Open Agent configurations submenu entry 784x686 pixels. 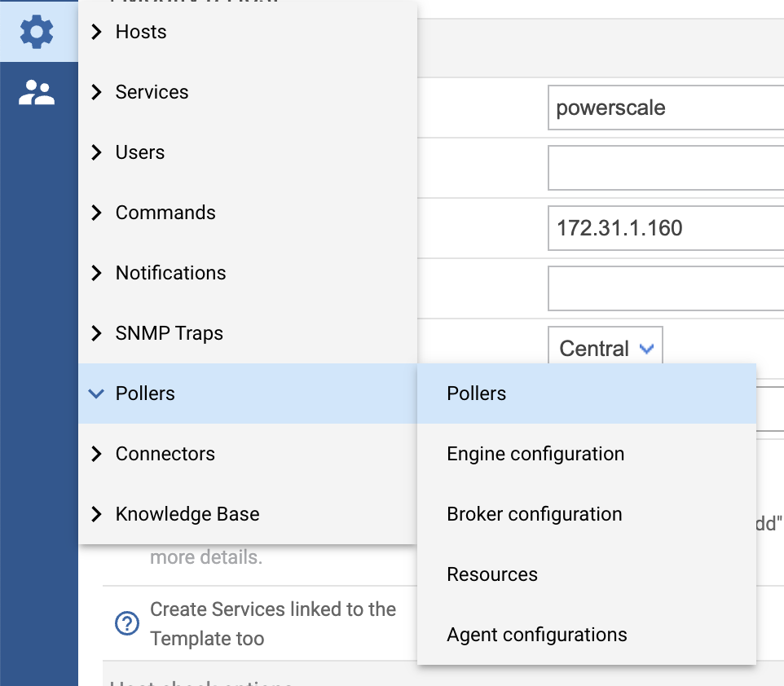click(x=537, y=635)
